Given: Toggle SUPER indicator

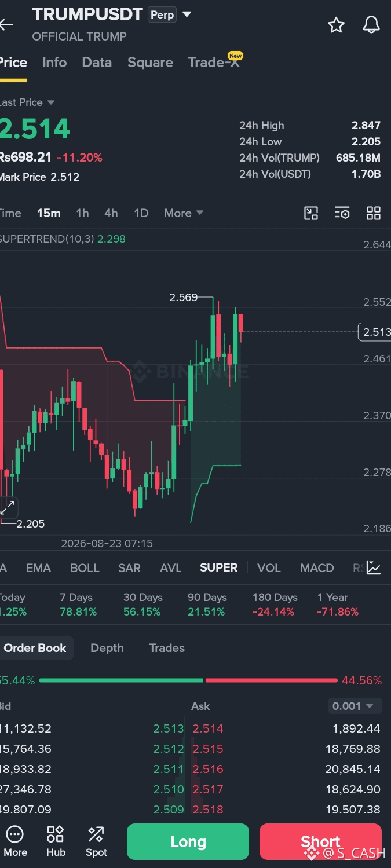Looking at the screenshot, I should [x=219, y=568].
